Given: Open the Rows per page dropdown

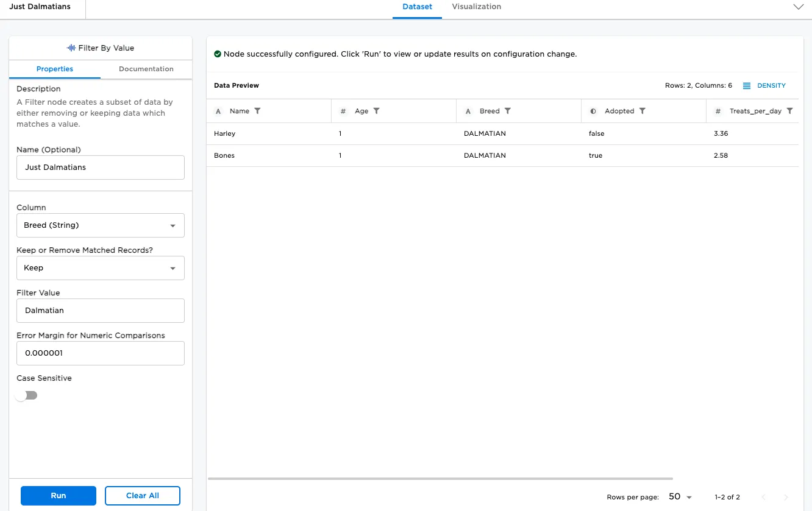Looking at the screenshot, I should pos(680,497).
